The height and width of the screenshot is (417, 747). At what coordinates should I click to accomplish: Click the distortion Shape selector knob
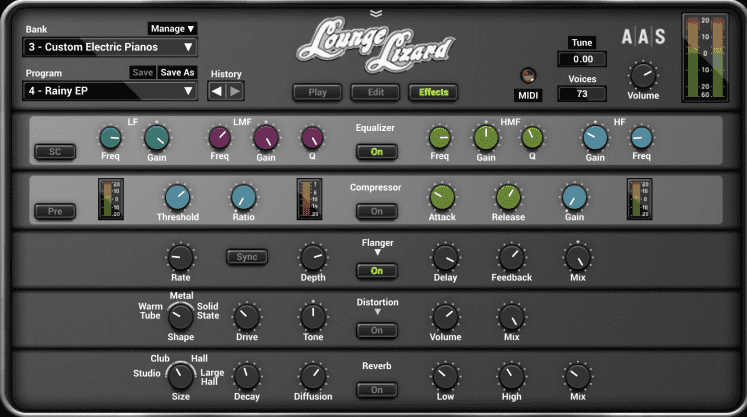[x=181, y=317]
